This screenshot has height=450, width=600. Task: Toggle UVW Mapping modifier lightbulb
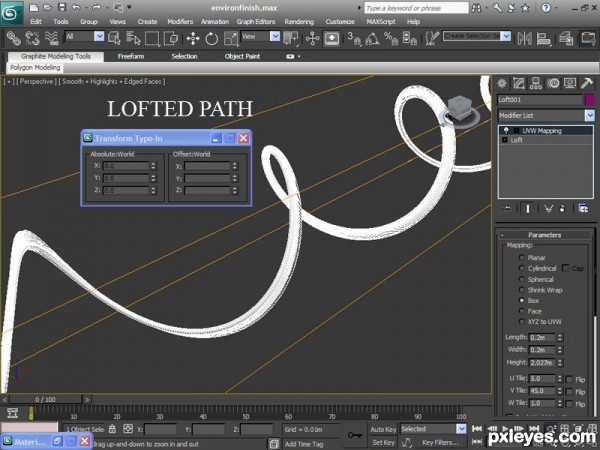point(506,130)
